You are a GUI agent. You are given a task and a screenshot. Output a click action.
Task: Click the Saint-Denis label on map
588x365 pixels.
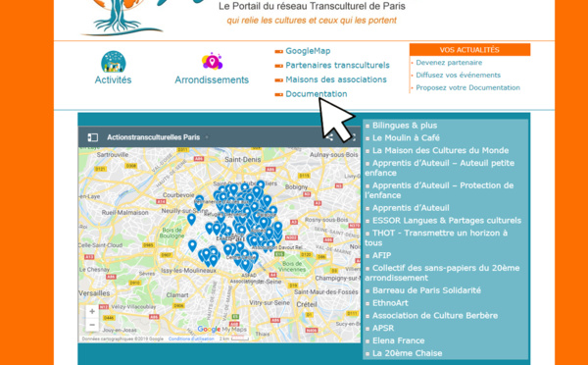coord(243,160)
